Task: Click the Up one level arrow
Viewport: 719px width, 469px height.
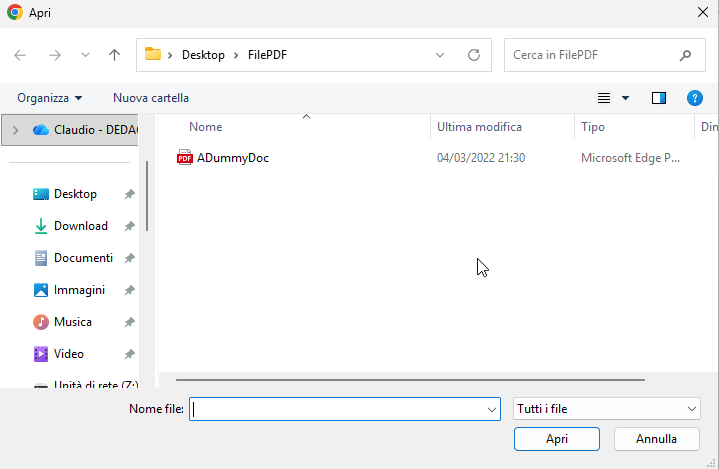Action: tap(114, 55)
